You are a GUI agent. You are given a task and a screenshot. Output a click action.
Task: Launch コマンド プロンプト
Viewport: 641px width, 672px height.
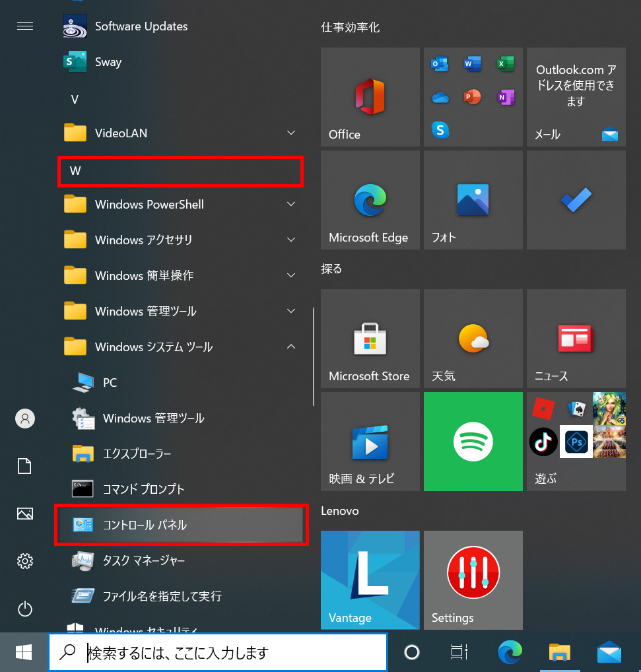pos(180,489)
